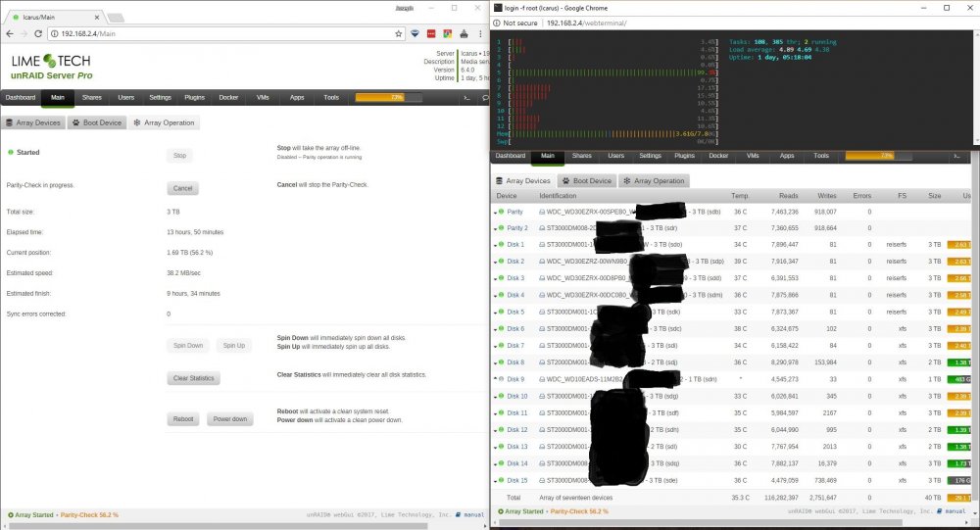Open the terminal icon in right window navbar
Viewport: 980px width, 530px height.
[956, 156]
